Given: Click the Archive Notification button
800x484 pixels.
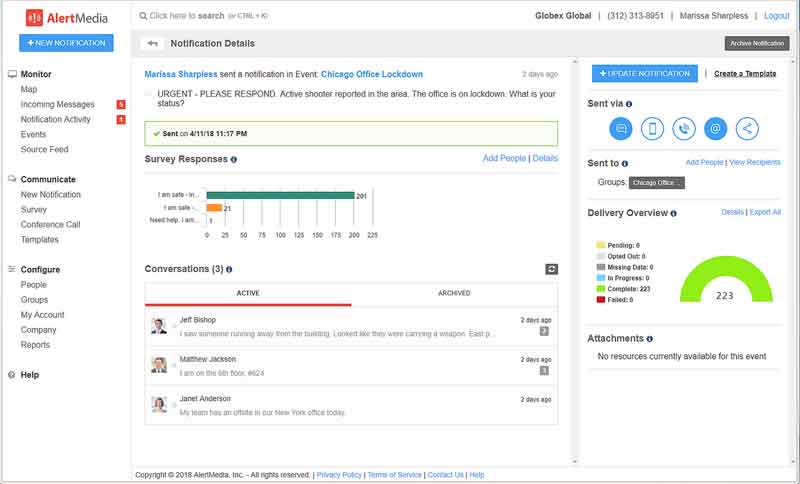Looking at the screenshot, I should coord(757,43).
